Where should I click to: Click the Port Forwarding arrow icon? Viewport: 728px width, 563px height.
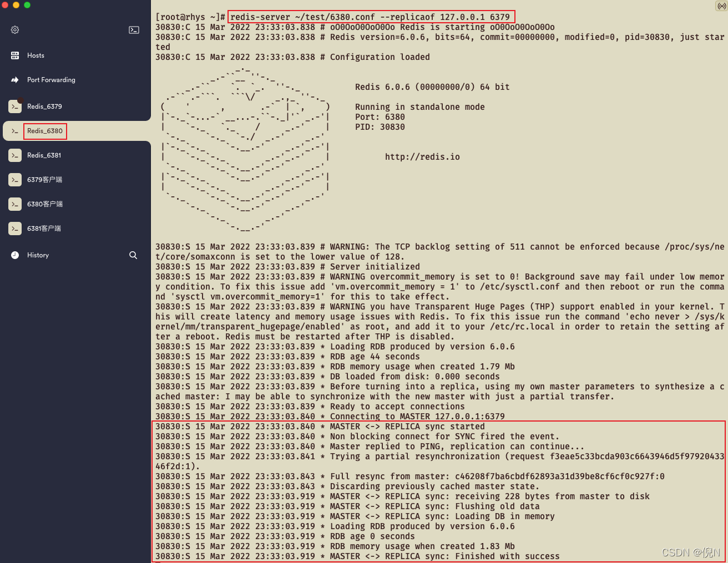tap(15, 80)
